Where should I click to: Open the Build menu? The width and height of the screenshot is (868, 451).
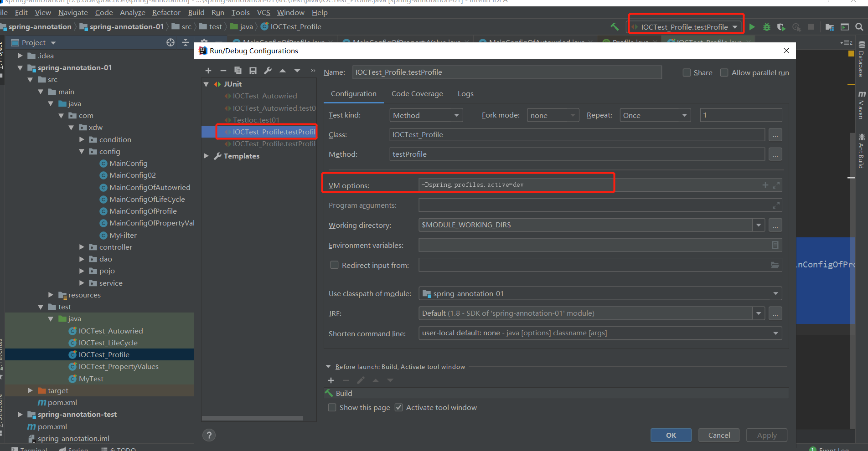tap(196, 13)
